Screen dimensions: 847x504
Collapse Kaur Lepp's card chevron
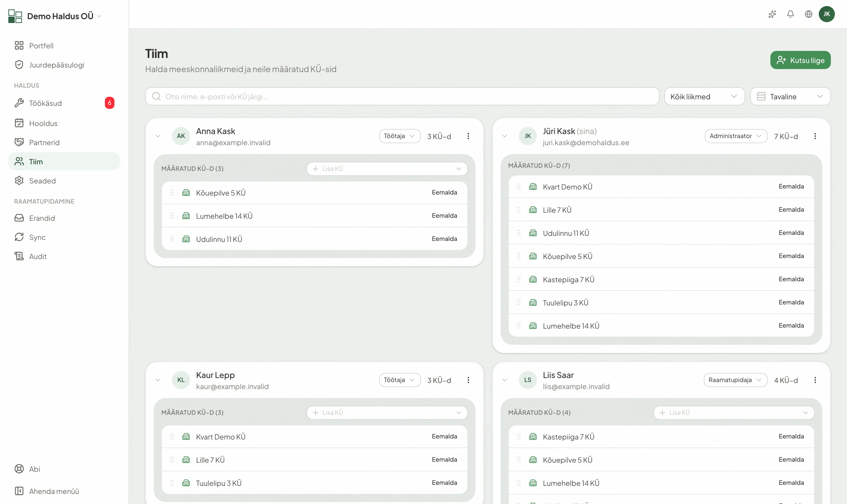pos(158,380)
